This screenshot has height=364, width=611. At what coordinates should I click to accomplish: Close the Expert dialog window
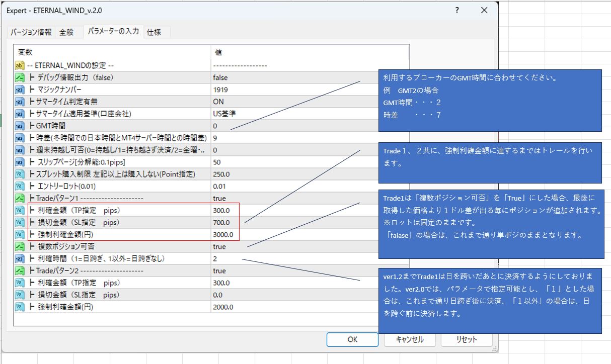coord(484,10)
